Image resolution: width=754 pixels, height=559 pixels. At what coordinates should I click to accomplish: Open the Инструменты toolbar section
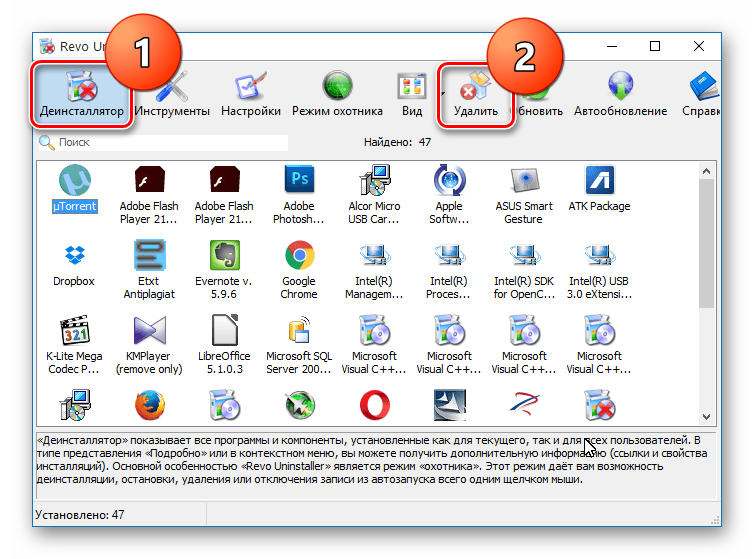(x=172, y=95)
